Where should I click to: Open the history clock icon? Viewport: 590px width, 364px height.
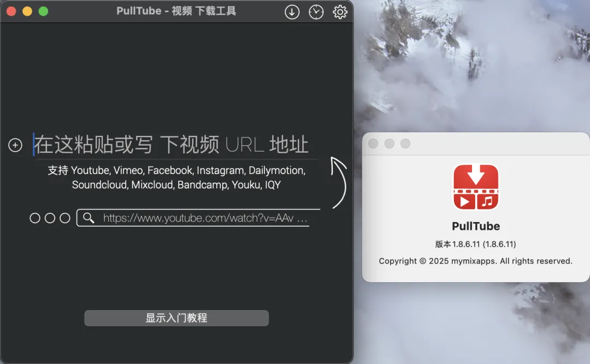[316, 12]
